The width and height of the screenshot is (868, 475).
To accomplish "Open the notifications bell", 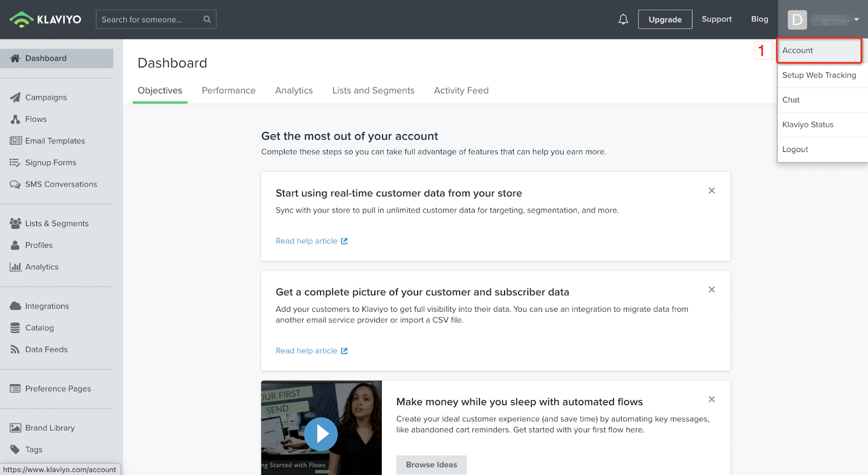I will pyautogui.click(x=623, y=20).
